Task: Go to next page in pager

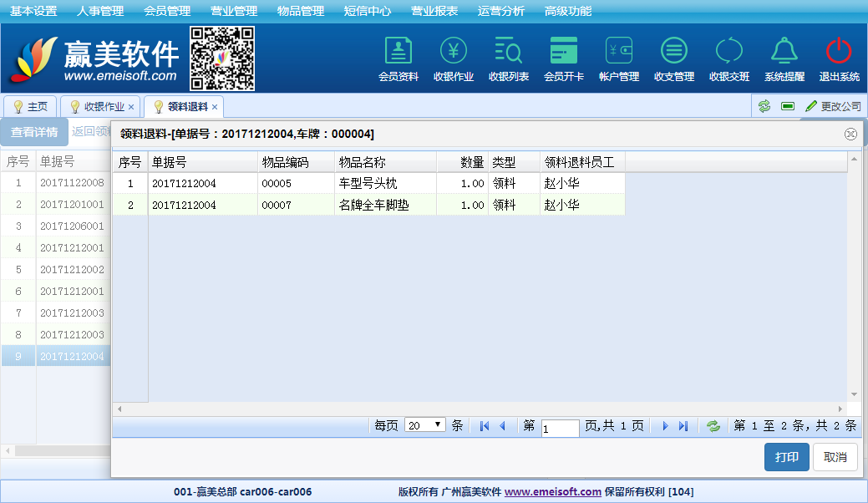Action: (666, 426)
